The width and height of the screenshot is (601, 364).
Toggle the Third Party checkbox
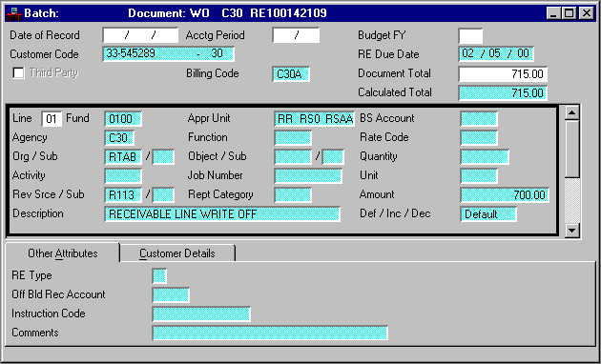[x=18, y=72]
